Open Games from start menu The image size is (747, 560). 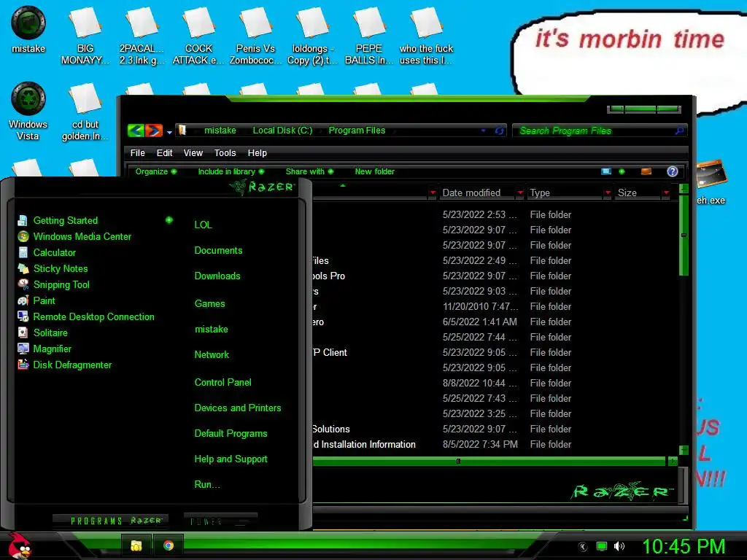click(209, 304)
